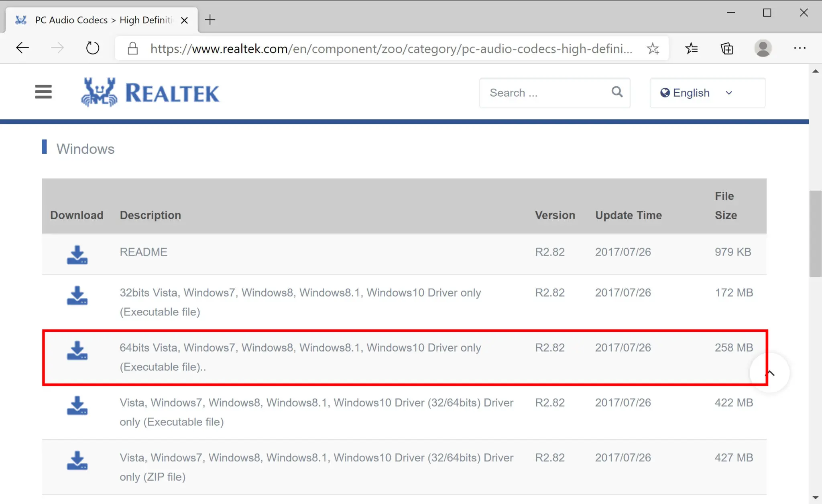Open the English language dropdown
This screenshot has height=504, width=822.
click(x=707, y=93)
